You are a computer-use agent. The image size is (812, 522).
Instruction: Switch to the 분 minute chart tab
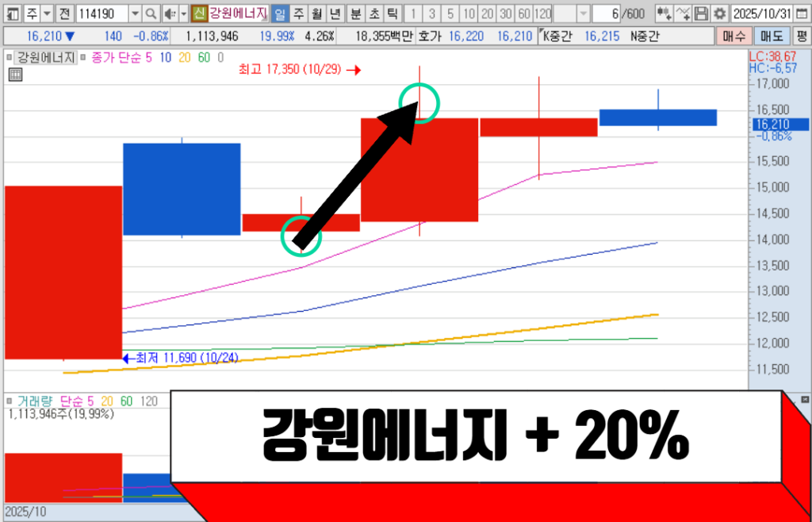point(355,13)
